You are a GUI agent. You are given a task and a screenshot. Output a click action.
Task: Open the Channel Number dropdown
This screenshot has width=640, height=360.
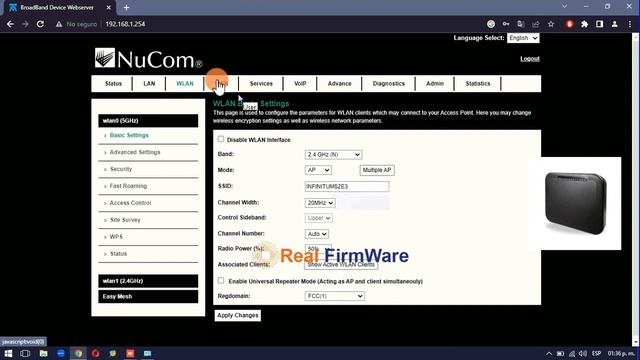(317, 234)
